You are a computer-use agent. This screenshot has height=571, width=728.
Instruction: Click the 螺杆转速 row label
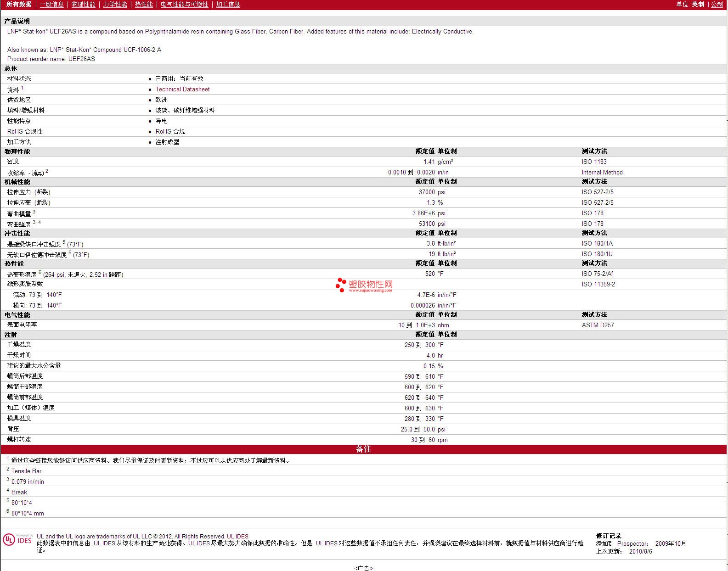[19, 439]
